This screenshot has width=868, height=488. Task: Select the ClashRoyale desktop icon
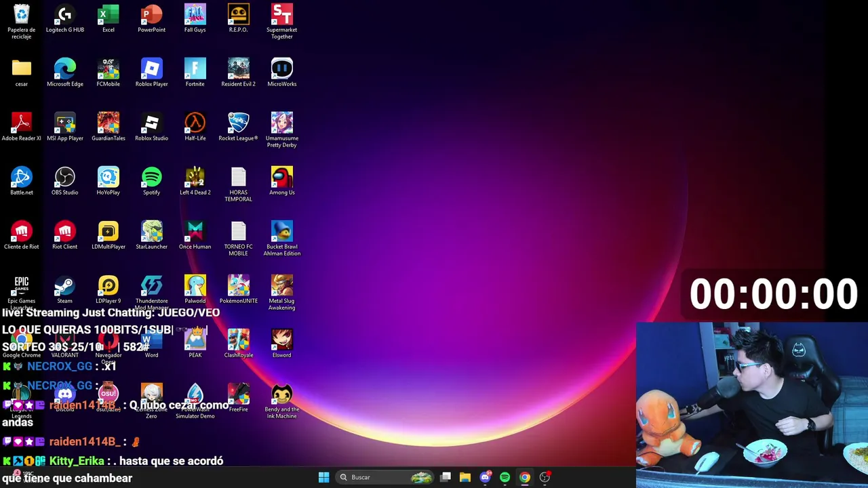pos(239,344)
